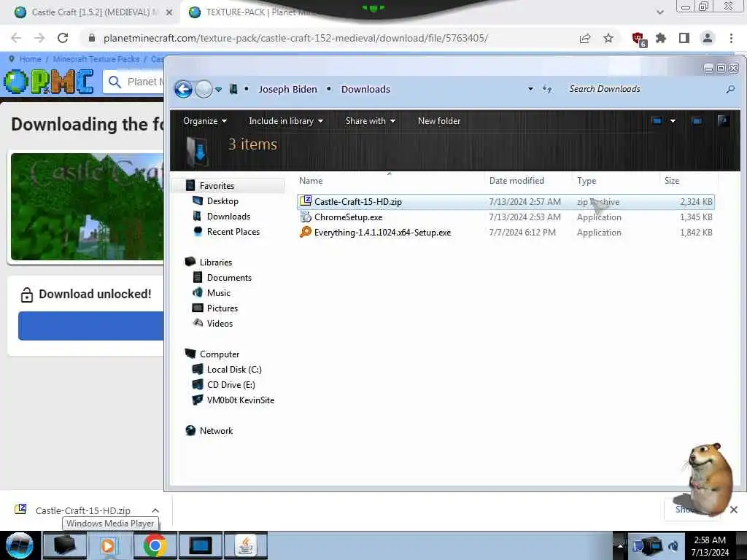This screenshot has width=747, height=560.
Task: Open CD Drive (E:)
Action: tap(231, 385)
